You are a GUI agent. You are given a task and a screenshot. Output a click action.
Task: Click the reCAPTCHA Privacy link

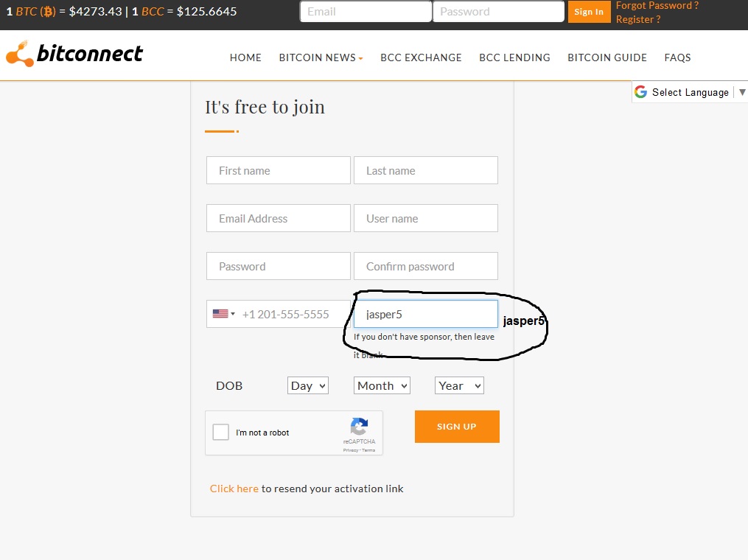click(350, 450)
